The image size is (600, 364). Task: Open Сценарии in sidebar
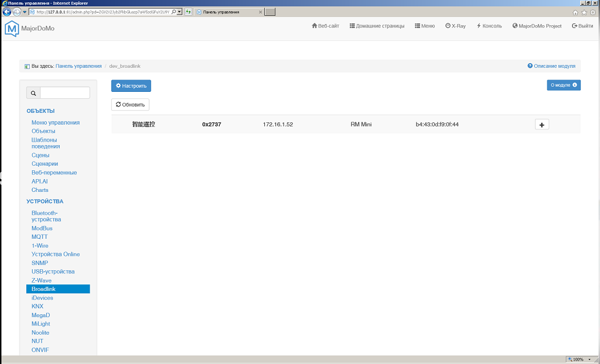click(45, 164)
